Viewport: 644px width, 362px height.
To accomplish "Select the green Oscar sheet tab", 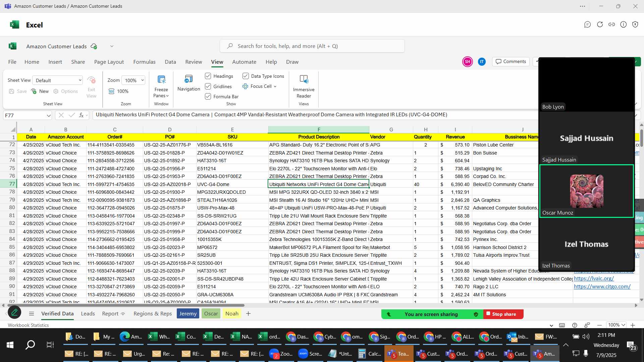I will tap(211, 314).
